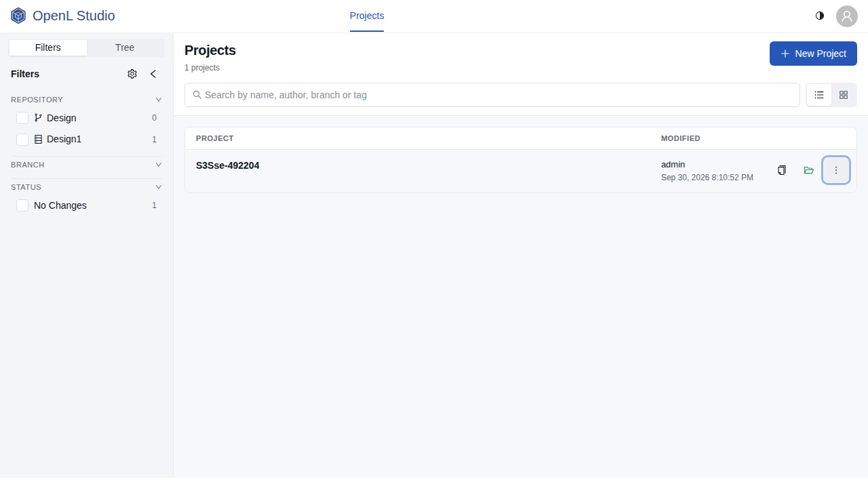Click the admin author name
This screenshot has width=868, height=488.
pyautogui.click(x=673, y=164)
